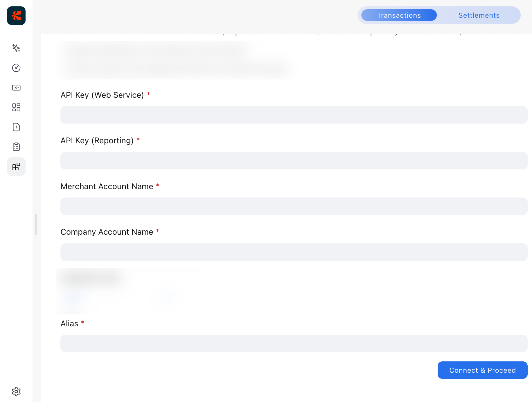This screenshot has height=402, width=532.
Task: Open the clipboard list icon
Action: tap(16, 147)
